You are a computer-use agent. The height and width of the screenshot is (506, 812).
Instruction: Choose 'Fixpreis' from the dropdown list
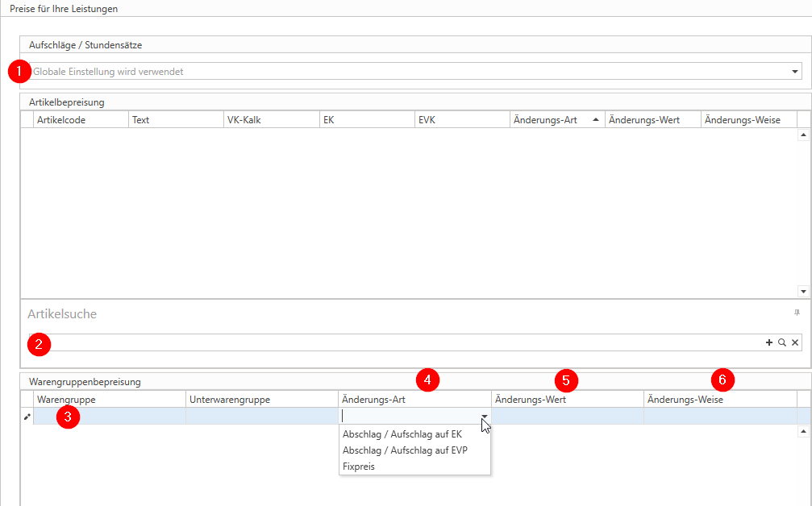359,467
